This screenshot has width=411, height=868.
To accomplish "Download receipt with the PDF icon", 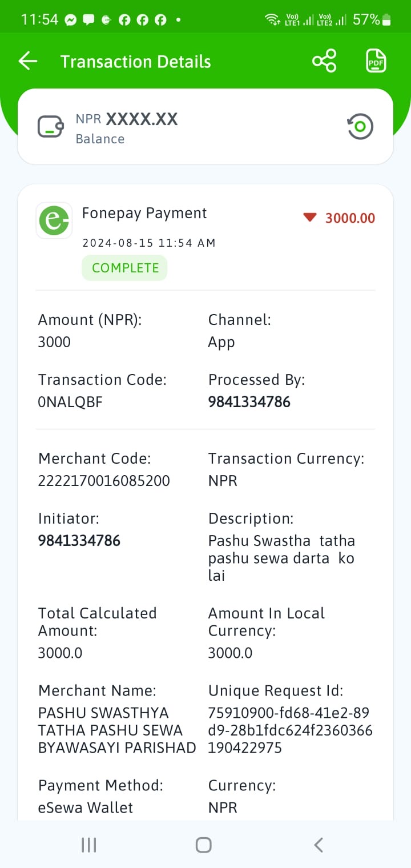I will tap(376, 61).
